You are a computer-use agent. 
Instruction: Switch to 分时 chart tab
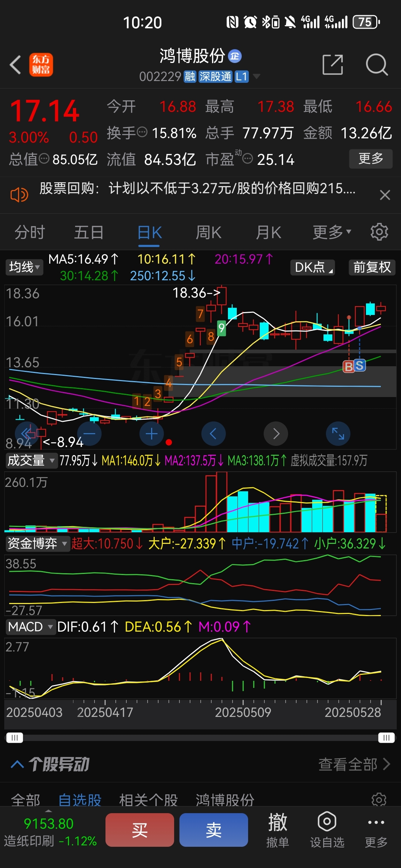(x=30, y=232)
